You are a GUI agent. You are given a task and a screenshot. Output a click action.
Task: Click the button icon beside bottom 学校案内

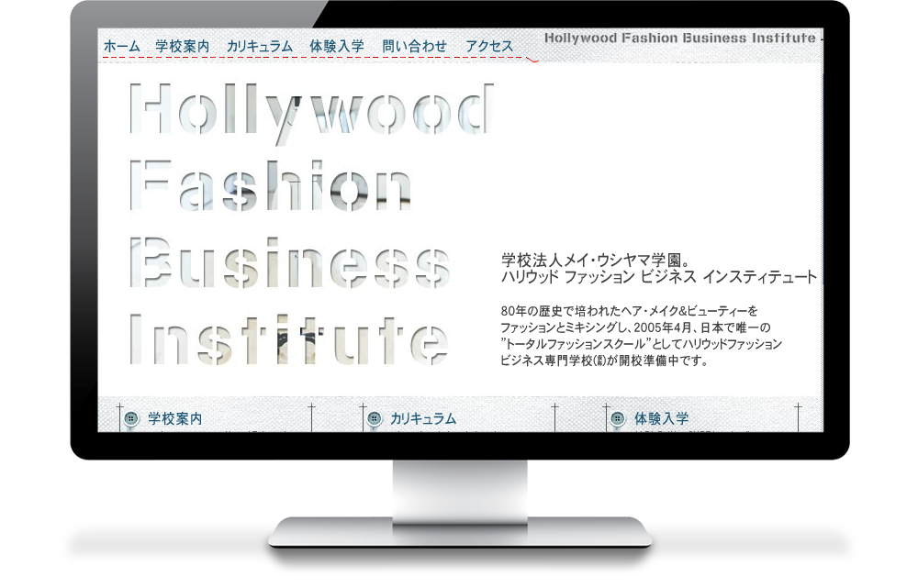pyautogui.click(x=131, y=418)
